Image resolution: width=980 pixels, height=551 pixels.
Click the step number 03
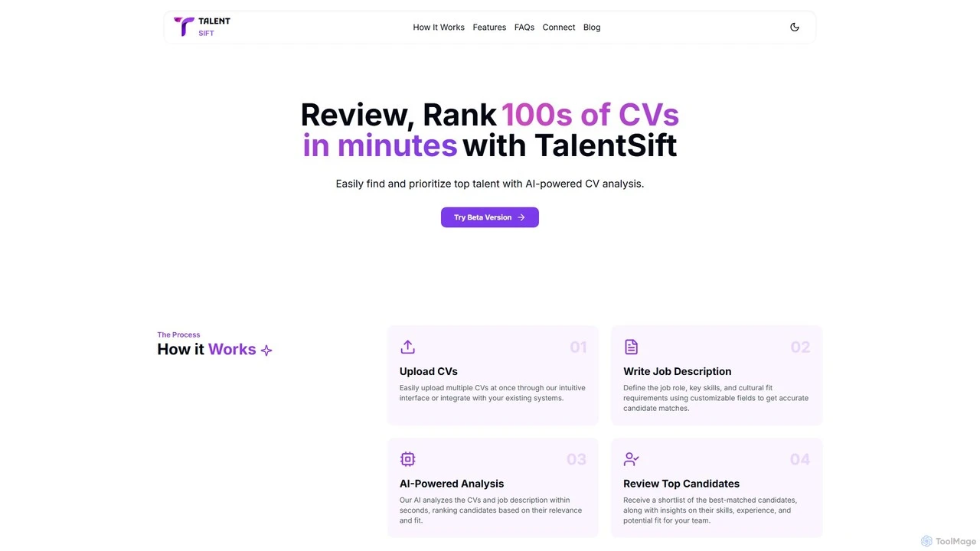tap(577, 459)
